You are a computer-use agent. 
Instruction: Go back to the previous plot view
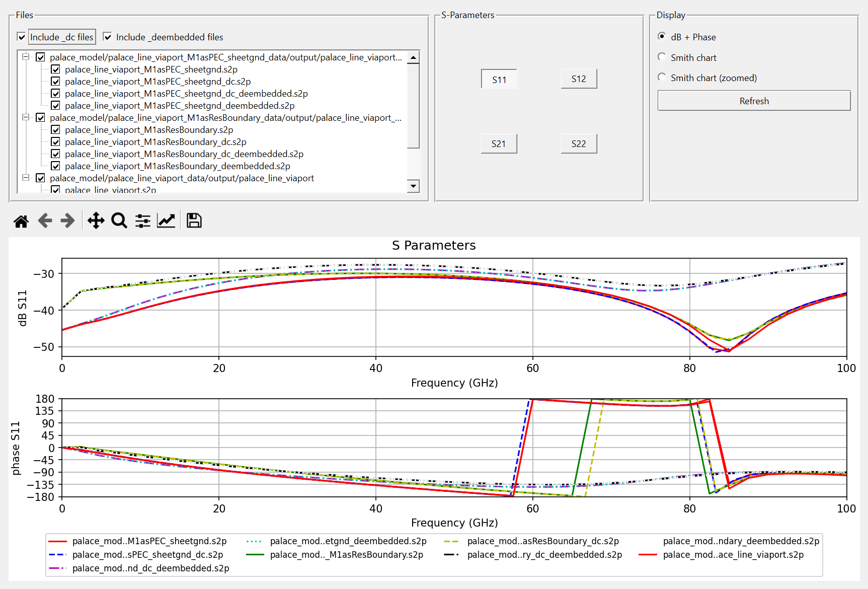[x=45, y=221]
